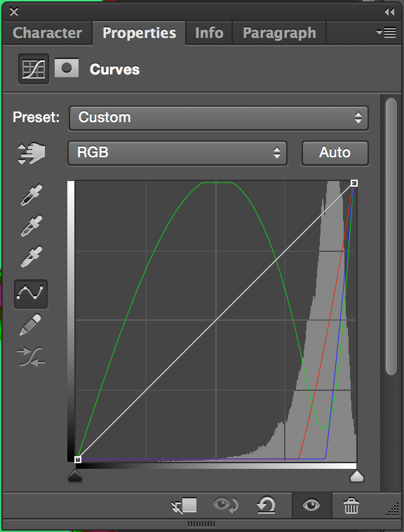The image size is (404, 532).
Task: Toggle layer visibility eye icon
Action: click(311, 505)
